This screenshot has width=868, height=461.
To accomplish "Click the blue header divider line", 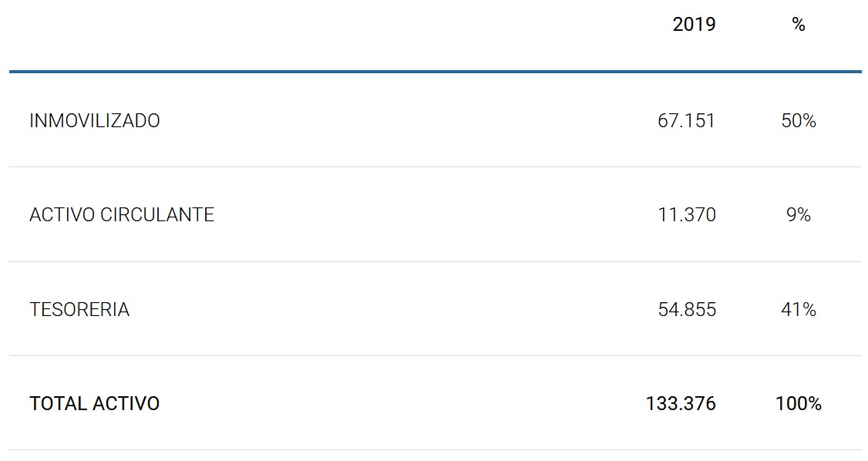I will (x=435, y=72).
